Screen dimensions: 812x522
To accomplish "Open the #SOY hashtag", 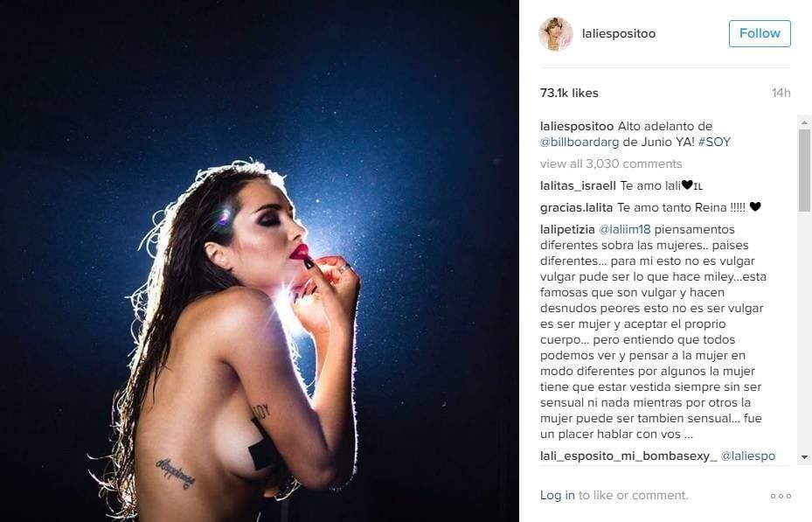I will 714,142.
